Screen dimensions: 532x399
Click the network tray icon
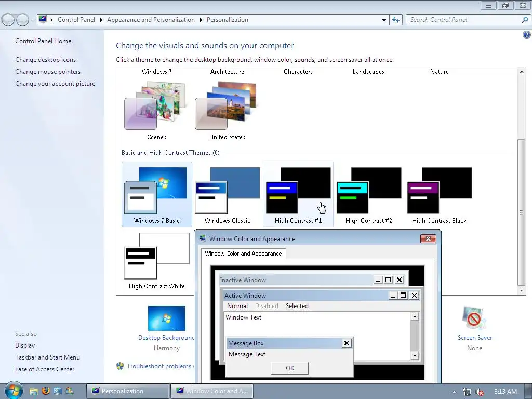[467, 392]
